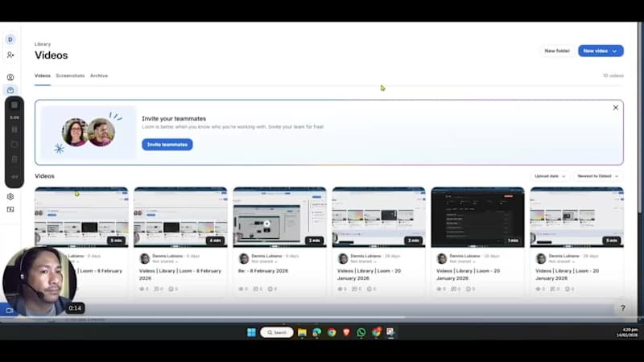
Task: Open Not shared dropdown on 4 min card
Action: [165, 261]
